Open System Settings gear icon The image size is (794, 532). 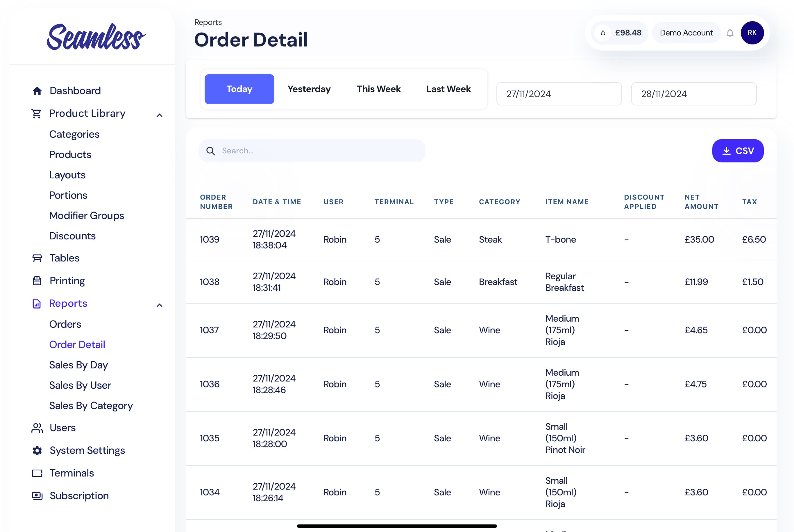click(x=37, y=451)
